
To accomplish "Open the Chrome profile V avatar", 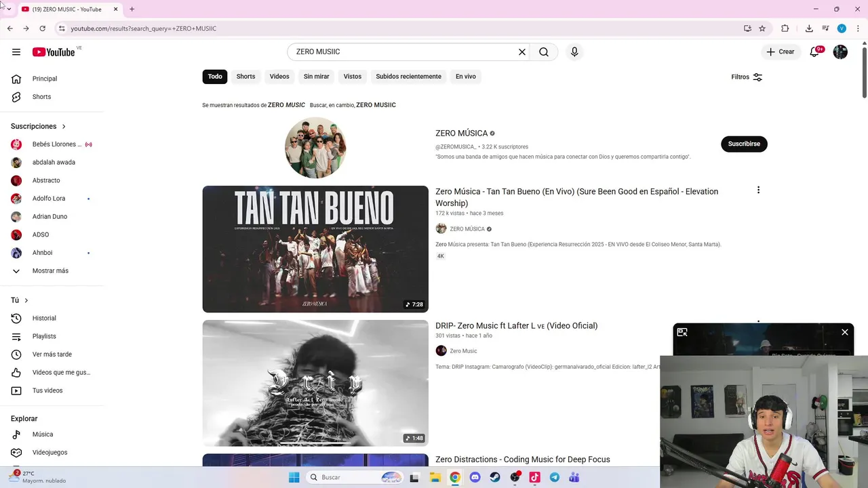I will (842, 28).
